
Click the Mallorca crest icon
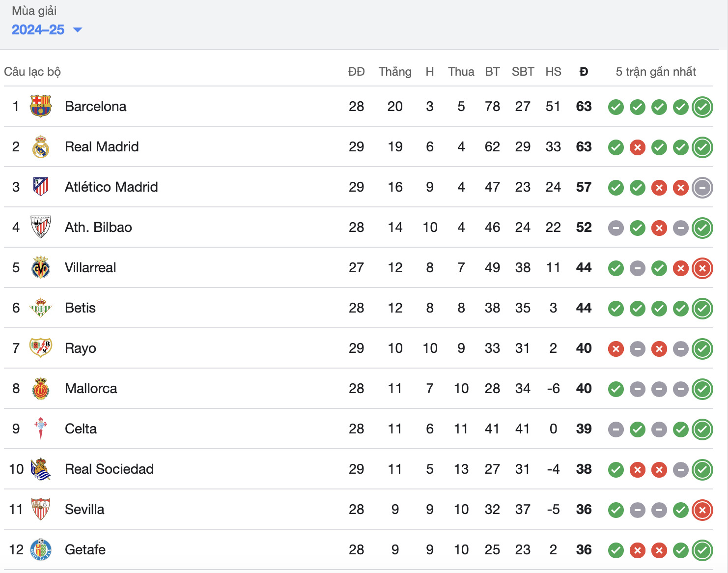coord(41,388)
